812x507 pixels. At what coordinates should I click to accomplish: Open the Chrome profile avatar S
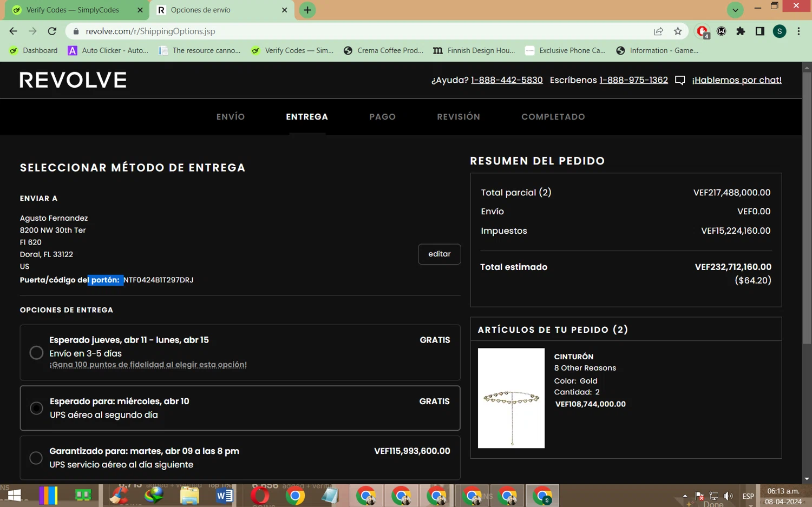[x=780, y=31]
